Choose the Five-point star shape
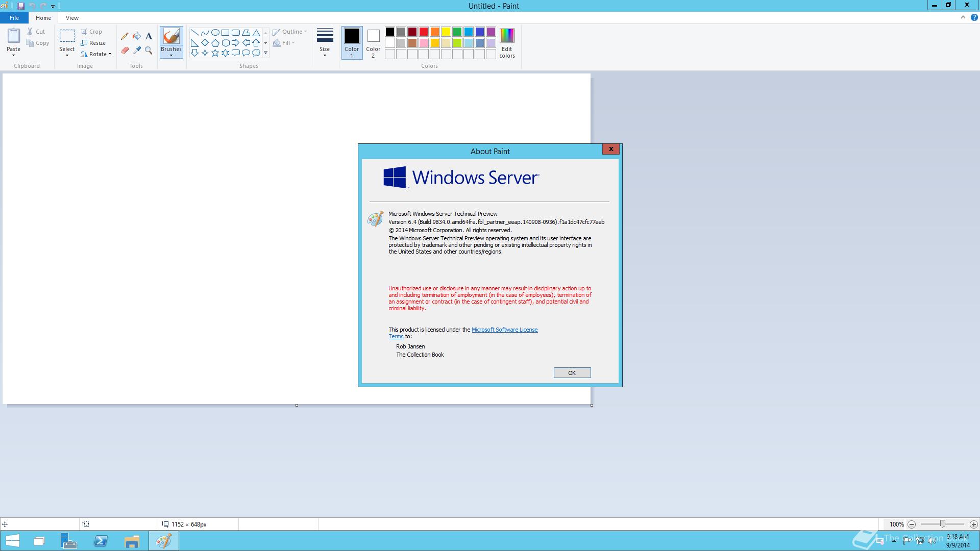 215,53
